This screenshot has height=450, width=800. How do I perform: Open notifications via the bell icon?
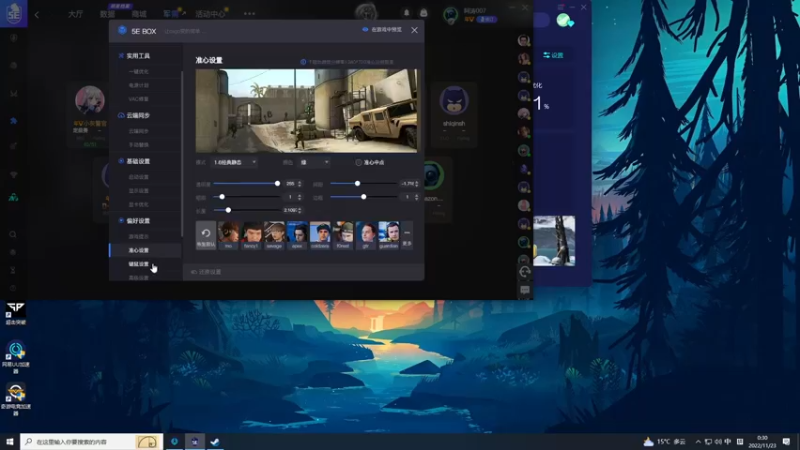click(407, 13)
